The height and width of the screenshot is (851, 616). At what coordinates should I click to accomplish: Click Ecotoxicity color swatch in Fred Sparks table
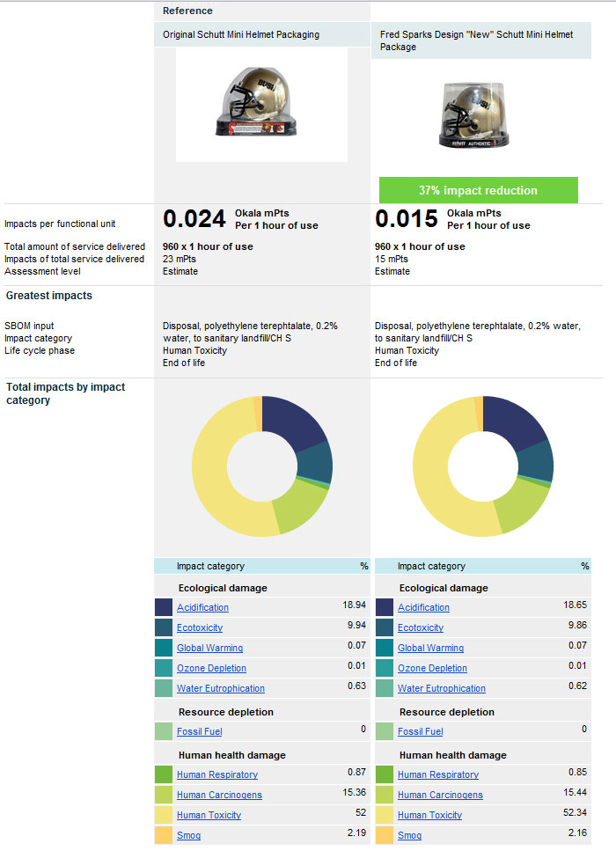tap(385, 627)
